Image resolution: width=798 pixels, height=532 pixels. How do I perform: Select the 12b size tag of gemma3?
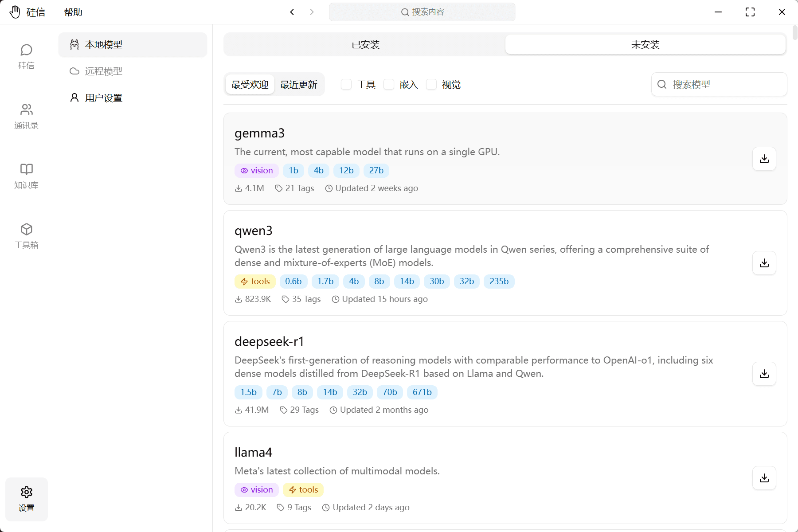click(346, 171)
